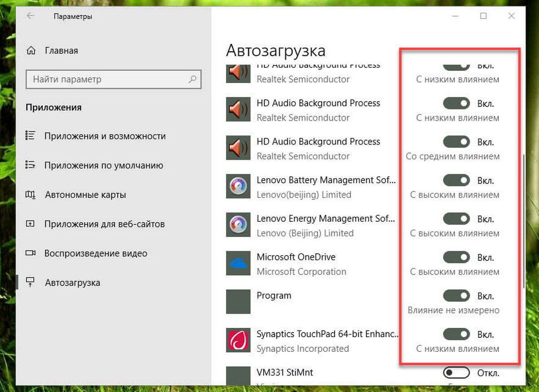539x392 pixels.
Task: Minimize the Параметры window
Action: tap(455, 16)
